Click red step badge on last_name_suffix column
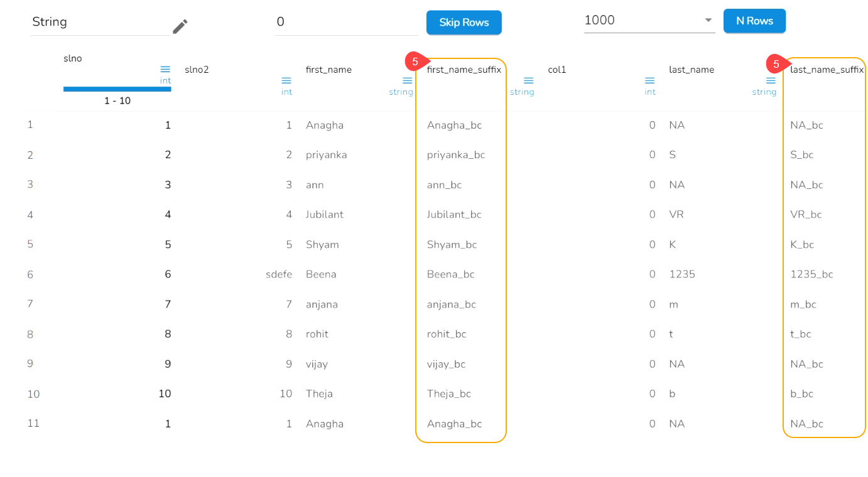The width and height of the screenshot is (868, 477). point(776,64)
